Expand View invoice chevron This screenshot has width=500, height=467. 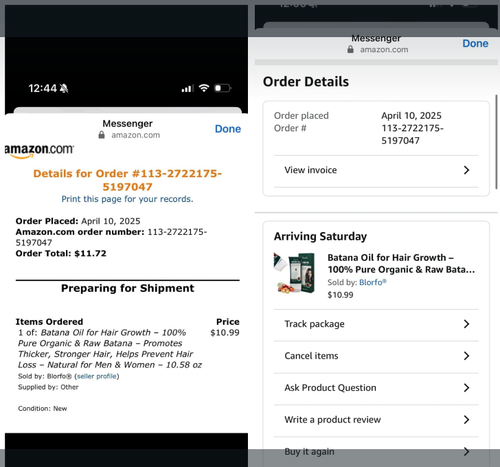pyautogui.click(x=467, y=170)
